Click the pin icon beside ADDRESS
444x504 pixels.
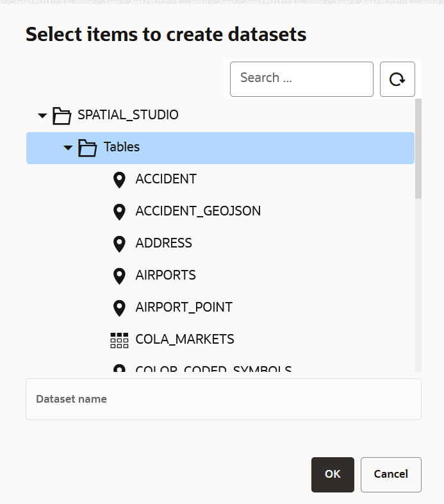click(x=119, y=244)
